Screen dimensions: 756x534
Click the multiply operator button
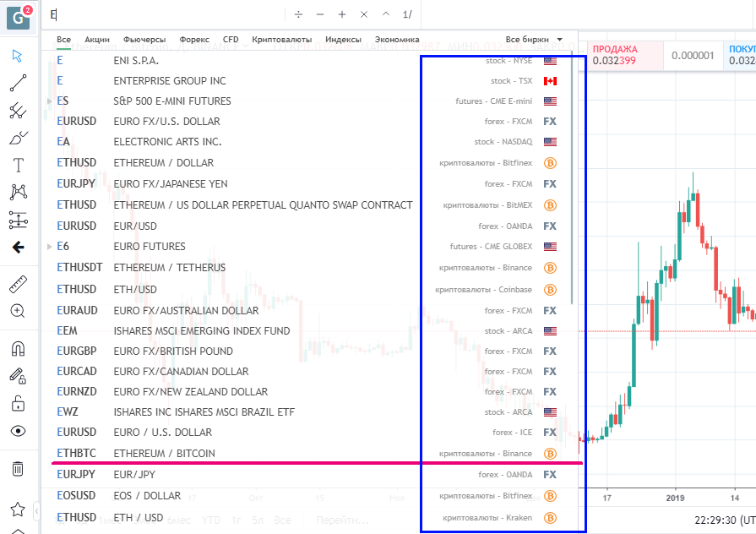(x=364, y=14)
